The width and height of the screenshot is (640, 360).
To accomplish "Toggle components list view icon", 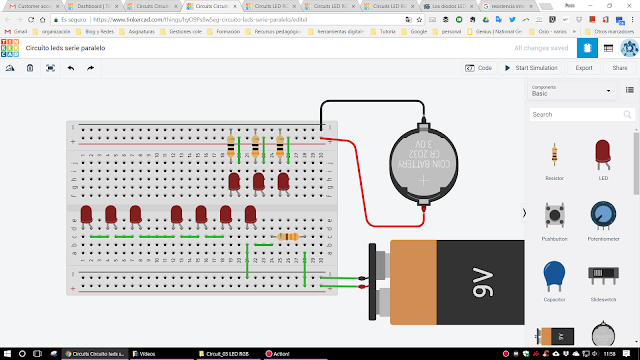I will click(x=629, y=90).
